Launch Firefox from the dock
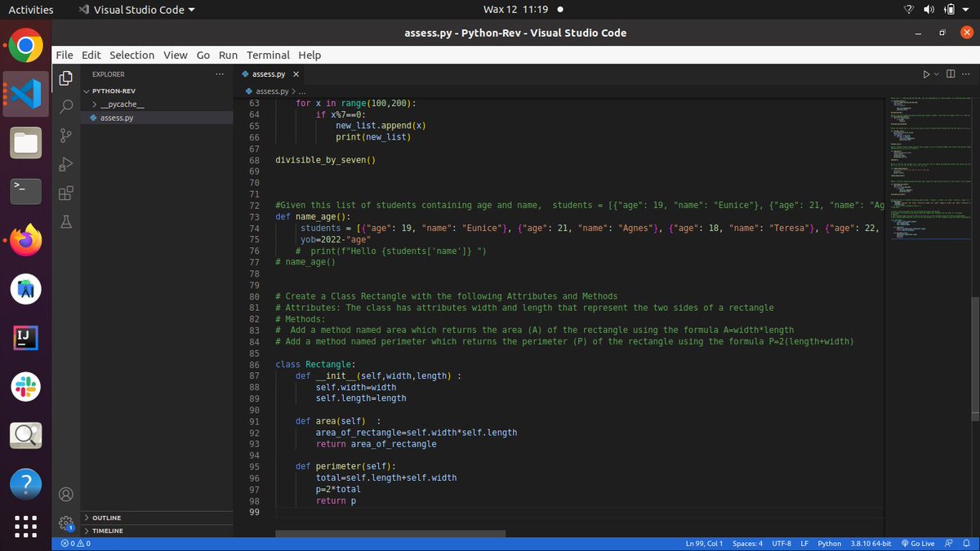Viewport: 980px width, 551px height. 25,240
